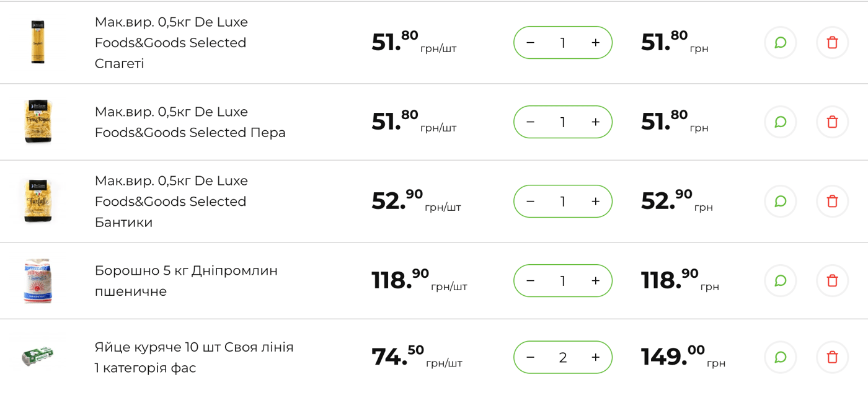The height and width of the screenshot is (395, 868).
Task: Click the chat icon for Пера pasta
Action: pos(780,122)
